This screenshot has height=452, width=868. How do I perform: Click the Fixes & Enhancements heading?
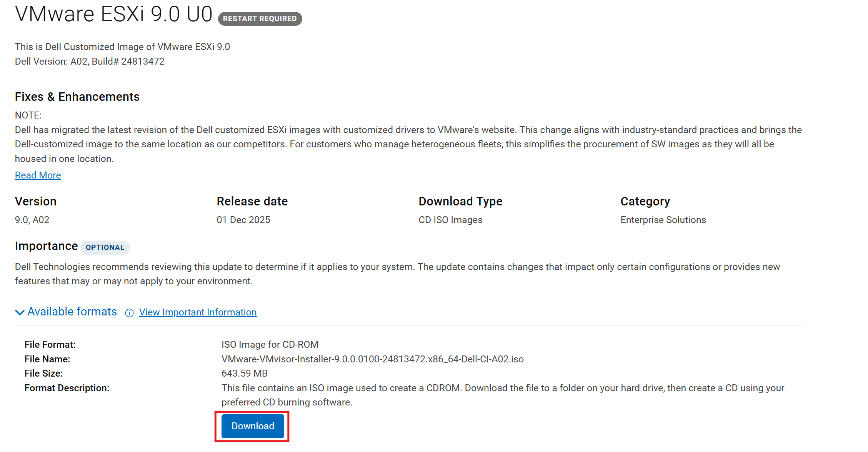(77, 97)
